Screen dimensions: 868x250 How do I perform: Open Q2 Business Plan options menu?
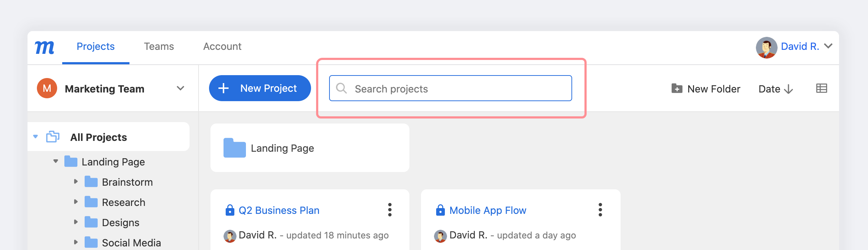click(390, 210)
